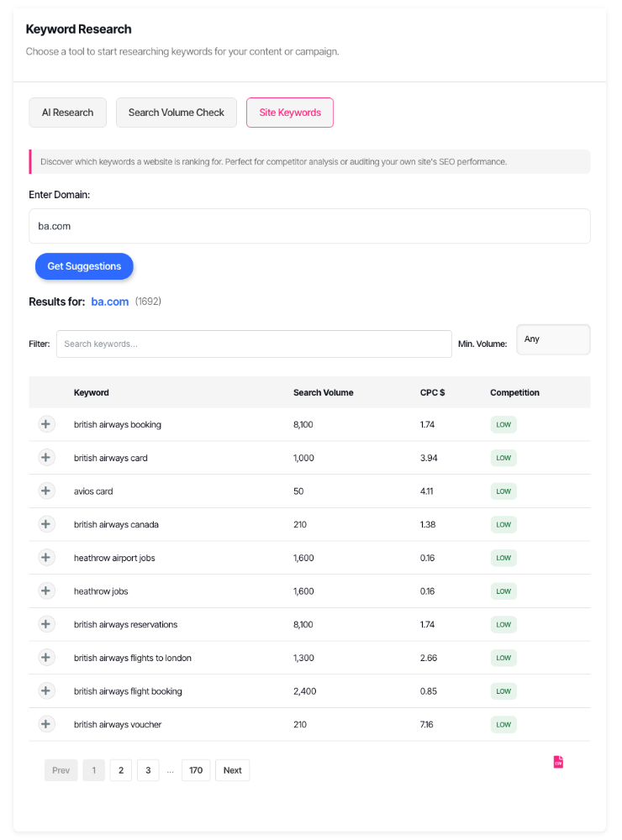This screenshot has width=622, height=840.
Task: Click the Get Suggestions button
Action: pos(84,266)
